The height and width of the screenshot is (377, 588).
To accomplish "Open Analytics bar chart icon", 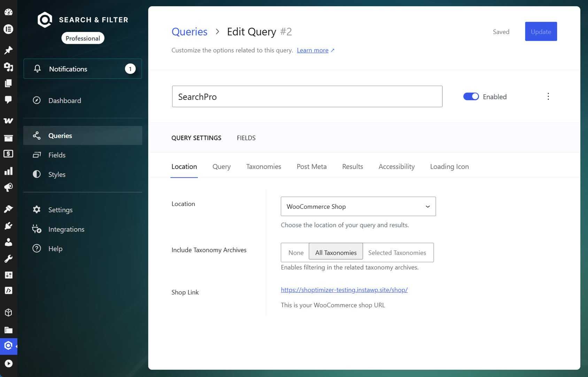I will [8, 171].
